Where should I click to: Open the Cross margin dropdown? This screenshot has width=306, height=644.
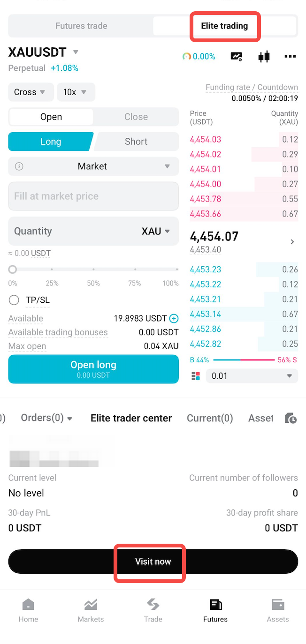point(31,92)
